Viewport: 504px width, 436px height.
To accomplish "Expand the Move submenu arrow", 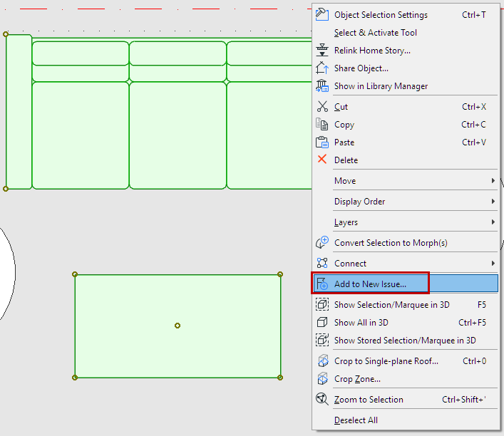I will (x=493, y=180).
